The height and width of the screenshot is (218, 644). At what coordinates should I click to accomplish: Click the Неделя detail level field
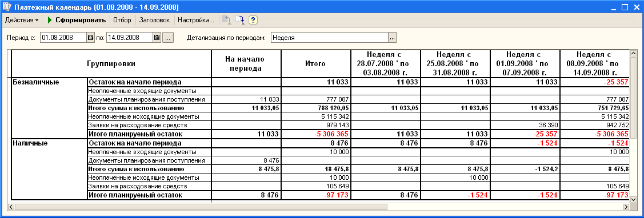pyautogui.click(x=329, y=38)
